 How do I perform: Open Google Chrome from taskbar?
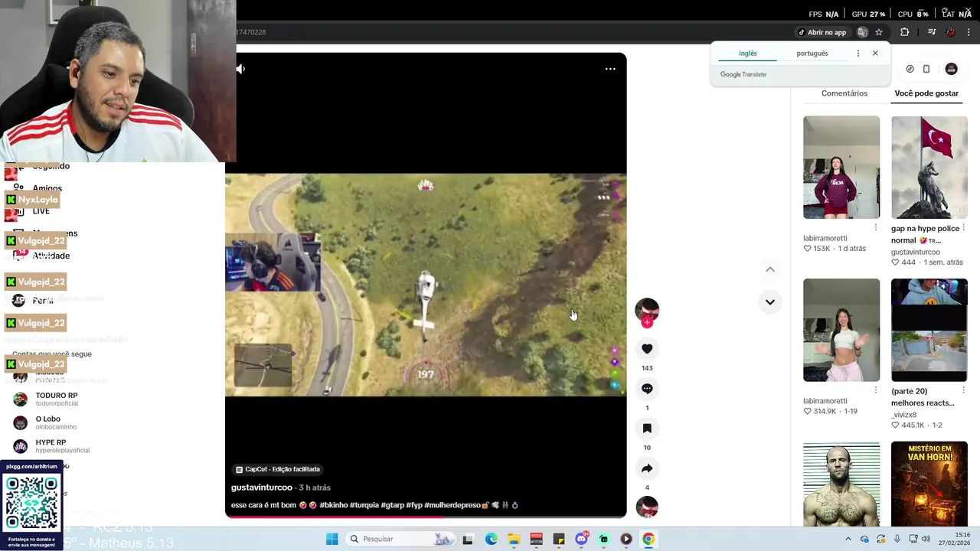(x=648, y=539)
